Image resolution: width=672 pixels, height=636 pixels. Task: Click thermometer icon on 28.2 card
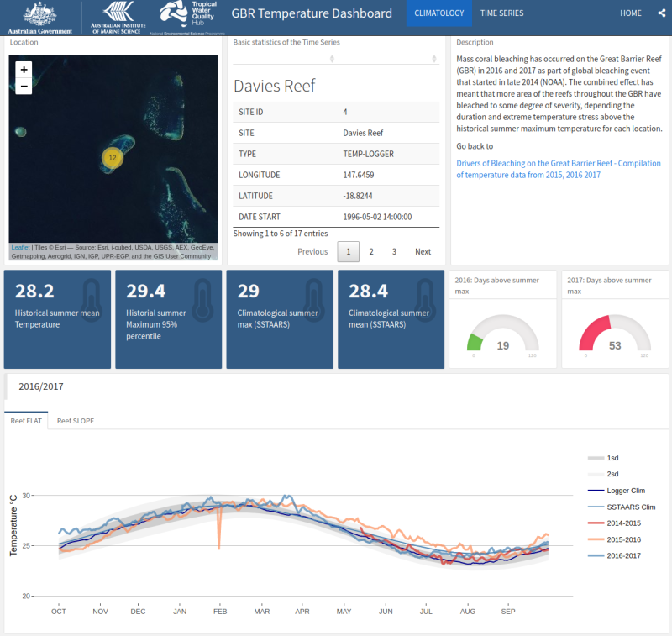coord(92,300)
